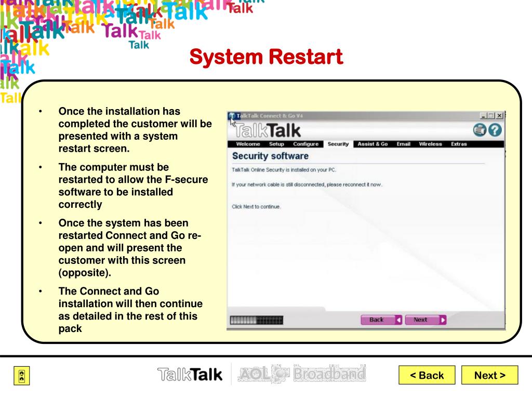Switch to the Setup tab
This screenshot has width=532, height=399.
(x=276, y=144)
